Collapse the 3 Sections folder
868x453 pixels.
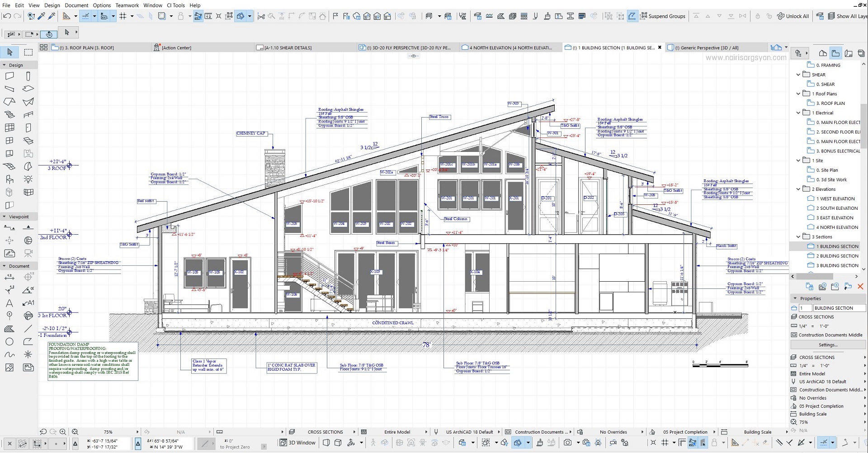point(798,236)
